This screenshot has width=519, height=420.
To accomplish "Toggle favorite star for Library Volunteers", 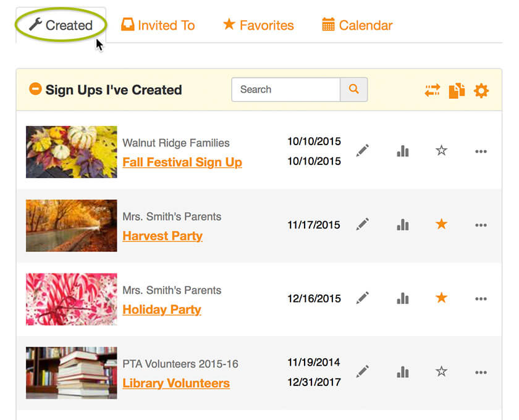I will 441,371.
